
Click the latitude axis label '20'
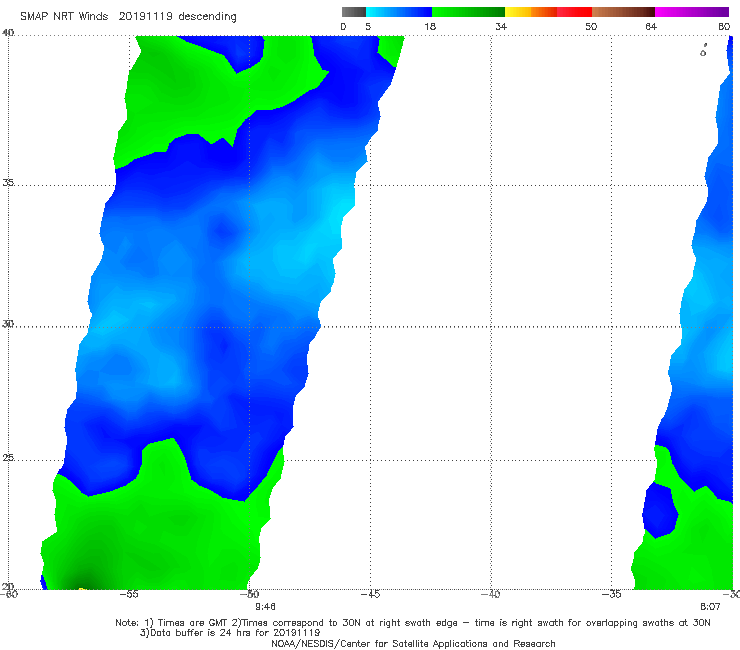[8, 587]
